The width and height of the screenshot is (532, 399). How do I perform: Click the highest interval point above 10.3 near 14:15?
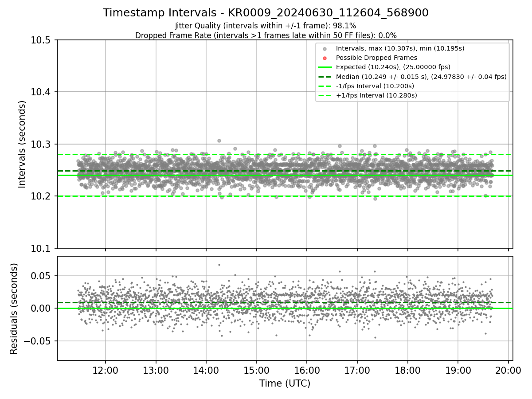click(219, 141)
